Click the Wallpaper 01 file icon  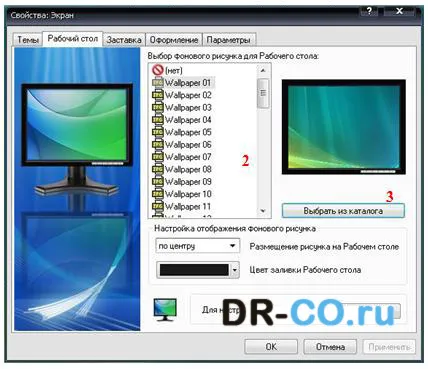point(157,82)
